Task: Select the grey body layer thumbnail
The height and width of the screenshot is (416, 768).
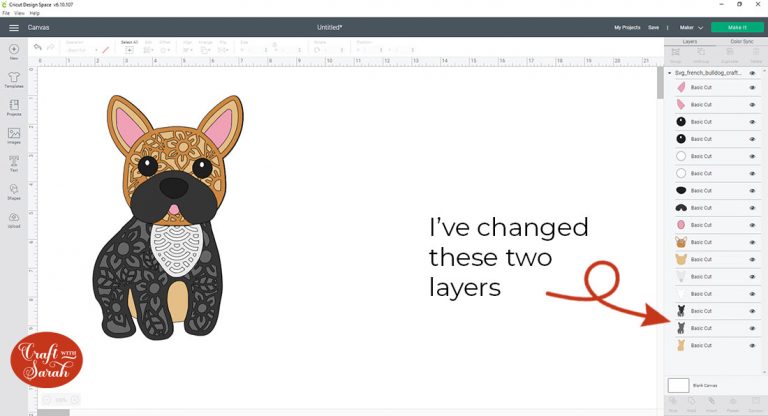Action: pyautogui.click(x=681, y=328)
